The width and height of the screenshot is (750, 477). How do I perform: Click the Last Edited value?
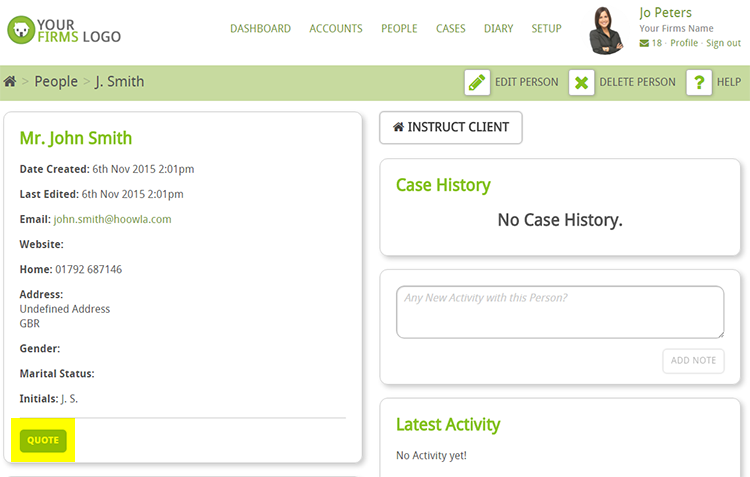pos(132,194)
